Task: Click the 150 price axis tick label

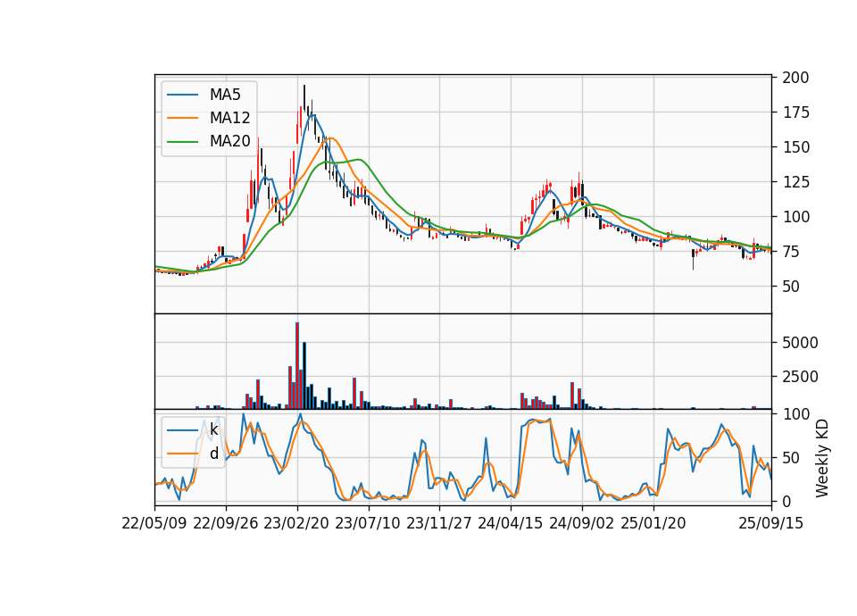Action: coord(795,147)
